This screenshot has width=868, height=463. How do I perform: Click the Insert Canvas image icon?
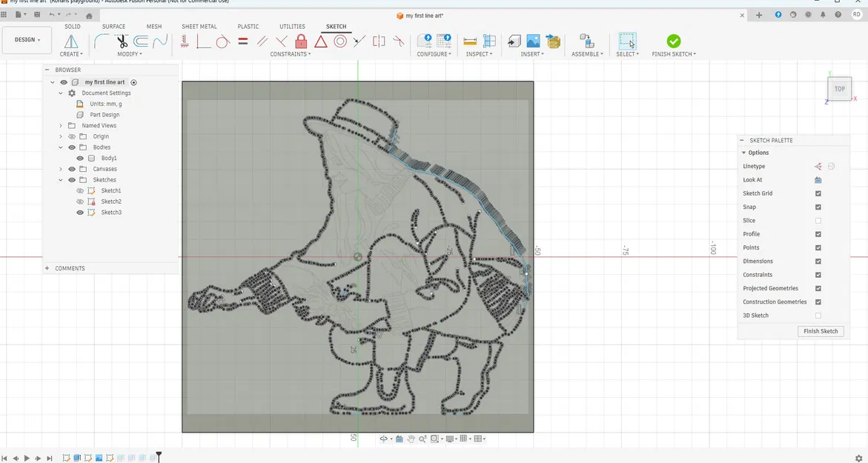click(534, 41)
